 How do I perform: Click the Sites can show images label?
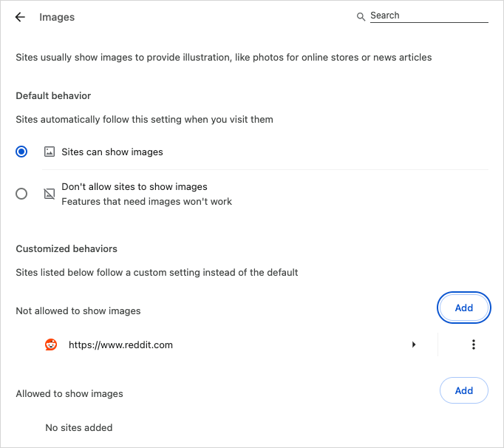tap(112, 152)
